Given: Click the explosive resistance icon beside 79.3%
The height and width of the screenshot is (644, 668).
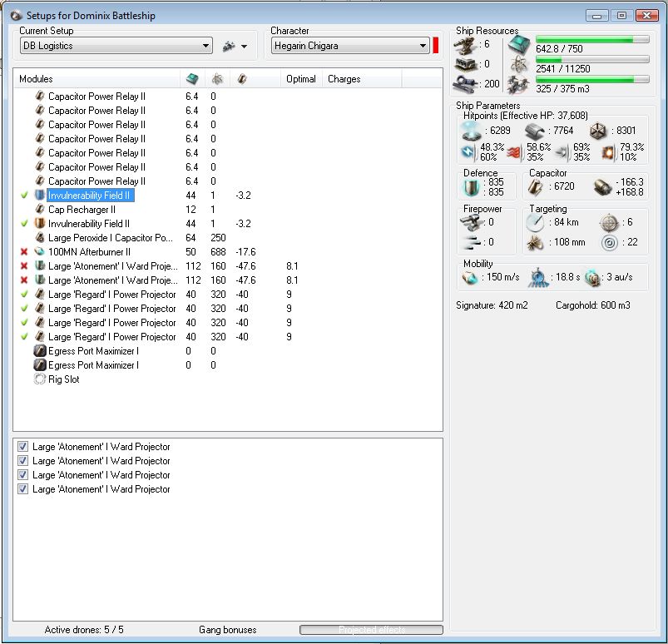Looking at the screenshot, I should 608,152.
